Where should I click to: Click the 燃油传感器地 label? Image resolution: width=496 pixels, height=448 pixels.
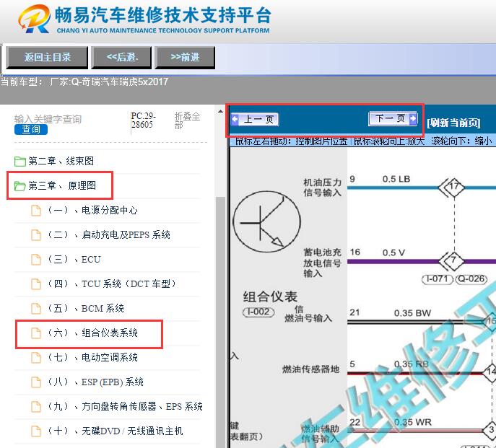point(311,369)
